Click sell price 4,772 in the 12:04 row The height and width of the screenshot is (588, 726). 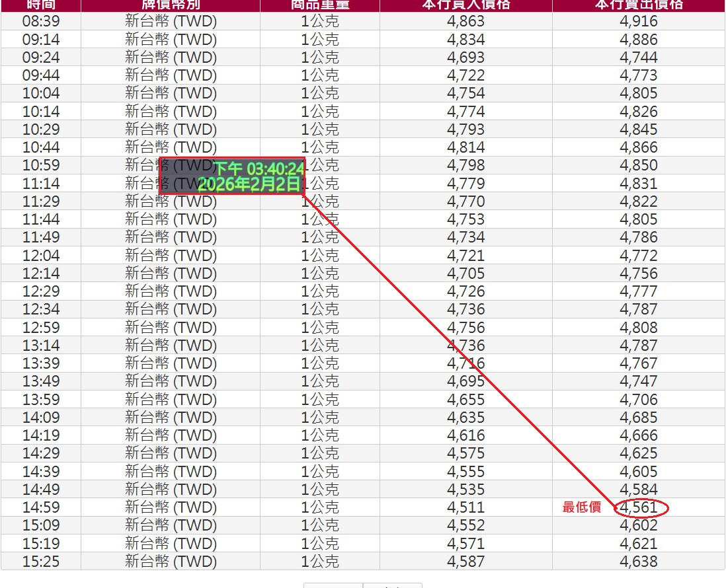tap(639, 256)
